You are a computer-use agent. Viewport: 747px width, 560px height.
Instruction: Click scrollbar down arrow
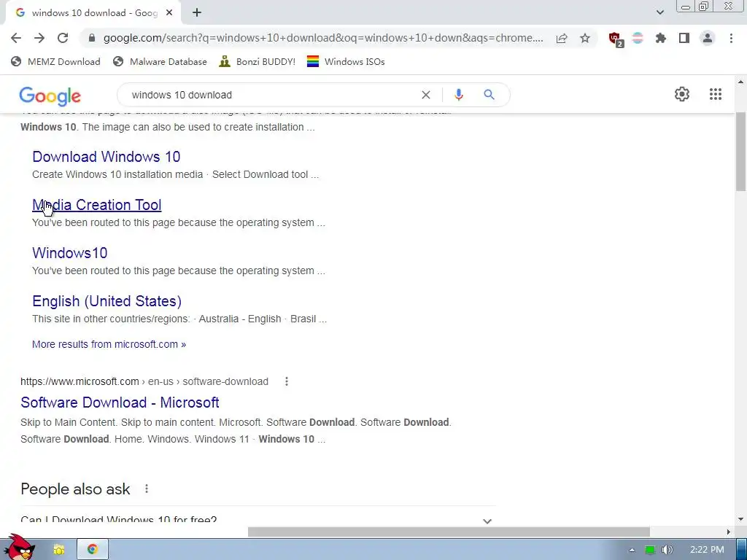(741, 518)
